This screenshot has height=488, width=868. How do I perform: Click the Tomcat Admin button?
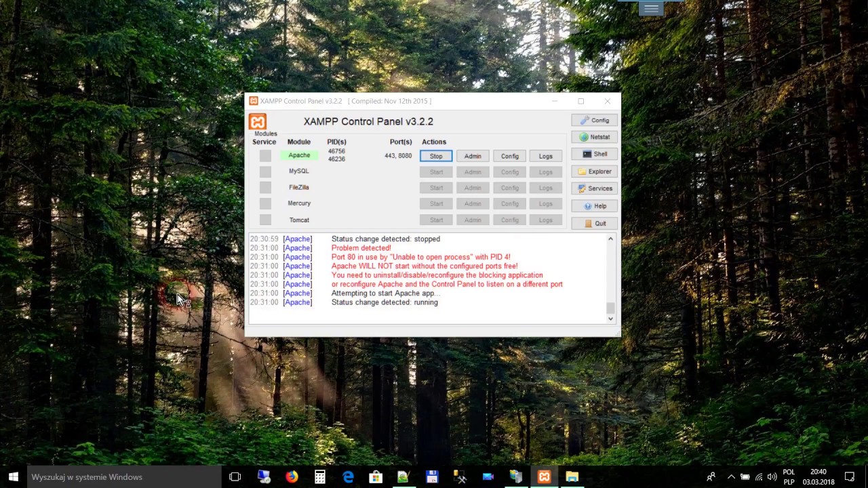click(x=473, y=220)
